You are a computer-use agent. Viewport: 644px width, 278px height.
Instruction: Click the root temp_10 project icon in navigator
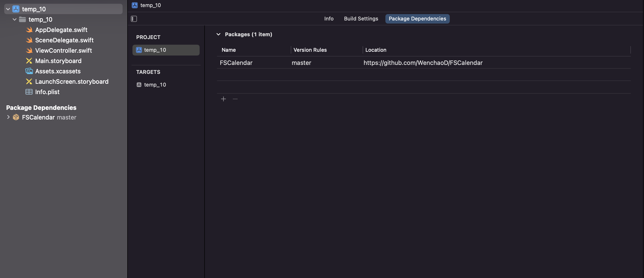tap(16, 9)
